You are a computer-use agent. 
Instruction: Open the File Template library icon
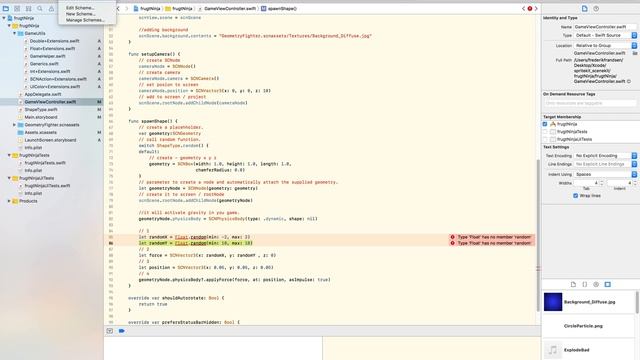point(573,284)
